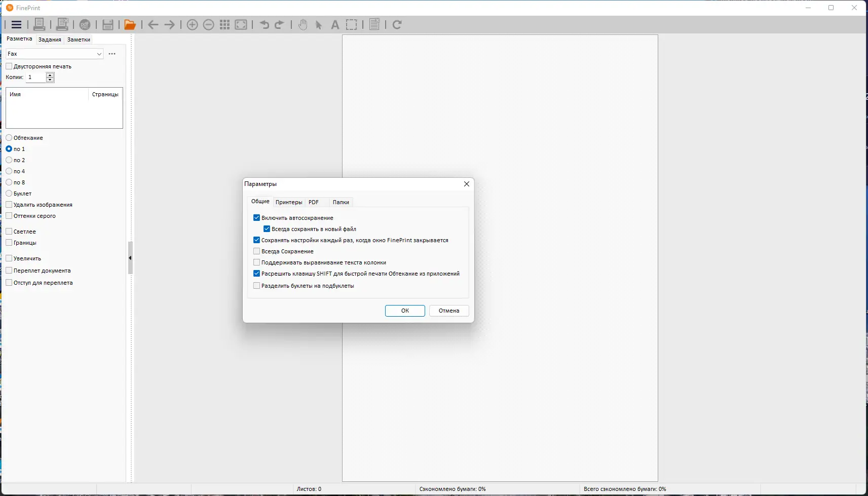Check the Светлее option
The width and height of the screenshot is (868, 496).
point(9,232)
